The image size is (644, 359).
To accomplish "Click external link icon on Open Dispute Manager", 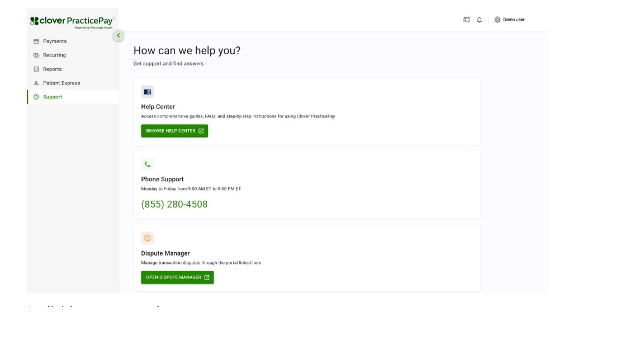I will pos(207,277).
